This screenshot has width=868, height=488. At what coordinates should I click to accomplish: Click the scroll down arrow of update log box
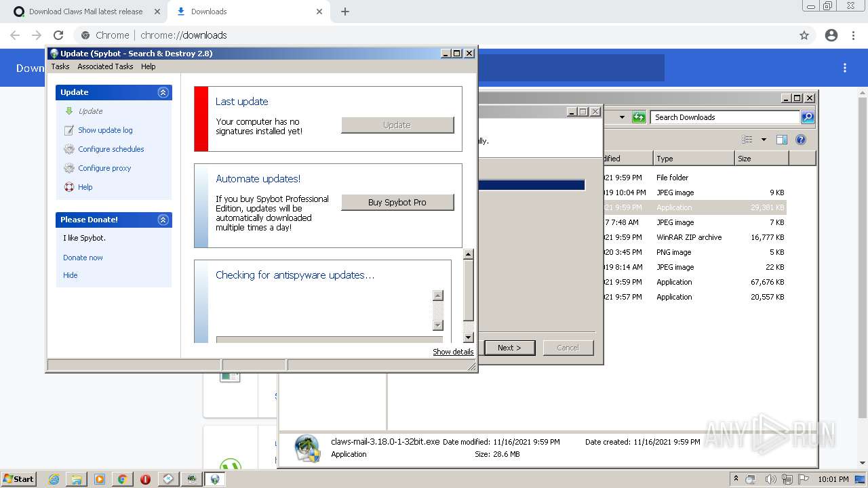click(x=438, y=325)
